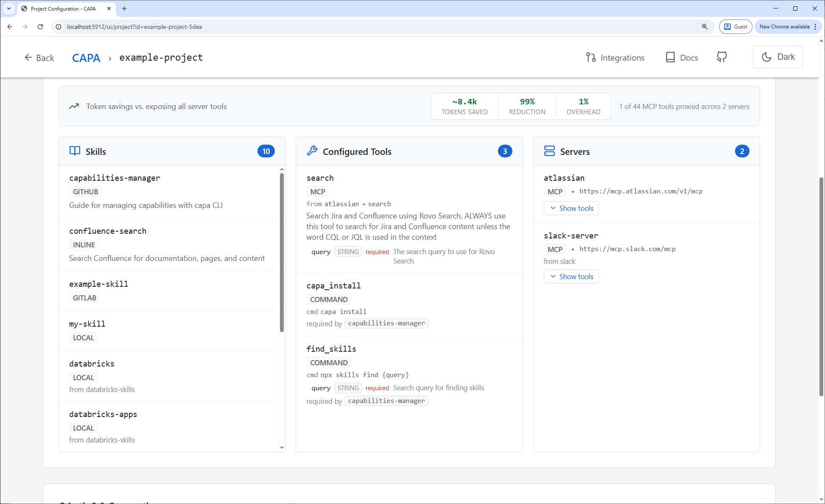Click the token savings trend icon
This screenshot has width=825, height=504.
[74, 106]
